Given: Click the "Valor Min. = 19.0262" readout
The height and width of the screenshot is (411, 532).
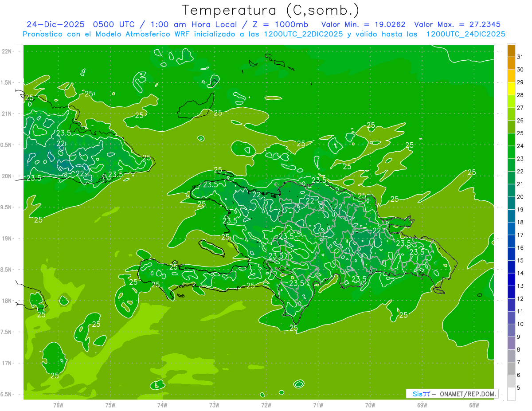Looking at the screenshot, I should coord(364,24).
